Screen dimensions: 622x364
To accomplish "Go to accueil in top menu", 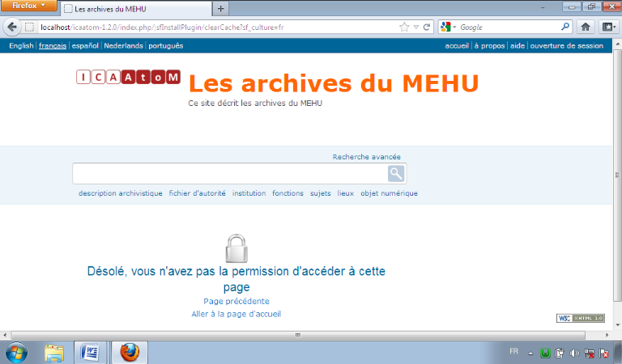I will (x=457, y=45).
